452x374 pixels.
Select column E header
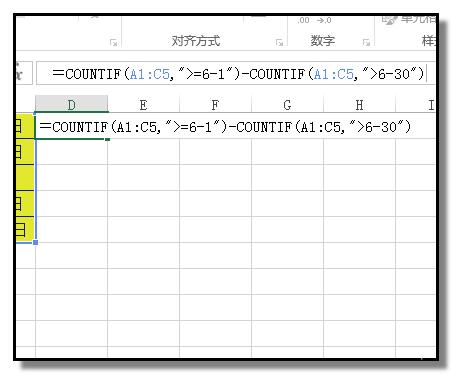144,105
